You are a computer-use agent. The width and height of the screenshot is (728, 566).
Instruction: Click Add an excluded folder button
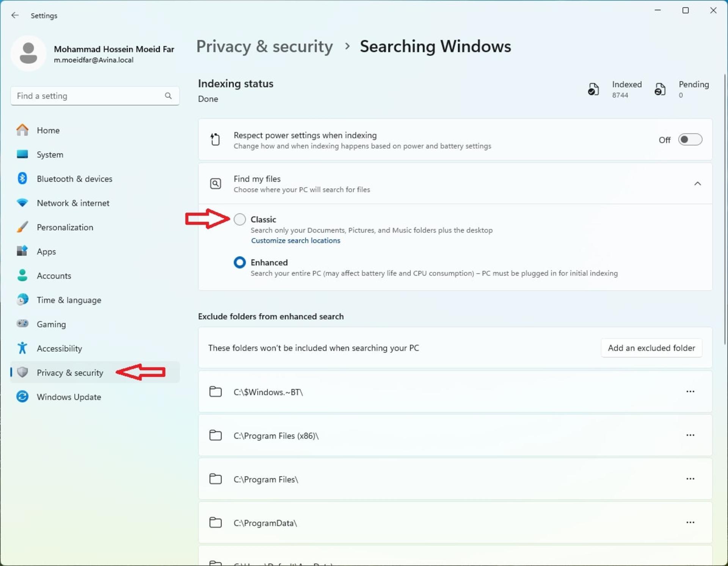coord(651,348)
